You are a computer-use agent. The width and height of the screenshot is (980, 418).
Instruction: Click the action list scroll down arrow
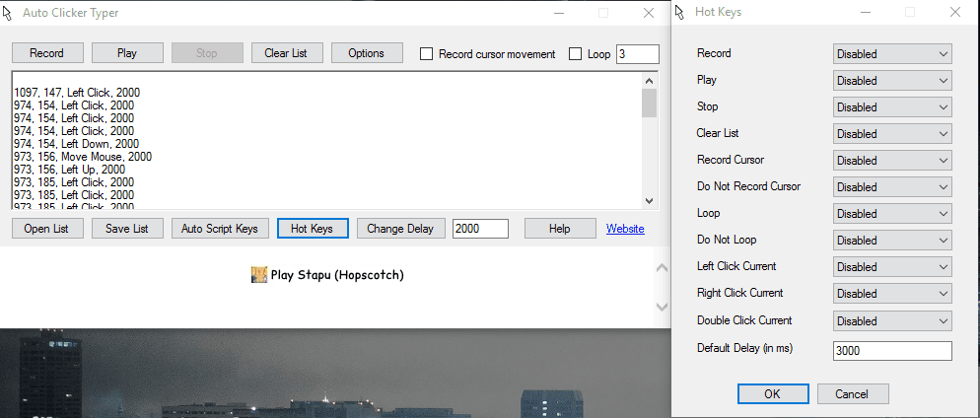[x=650, y=201]
